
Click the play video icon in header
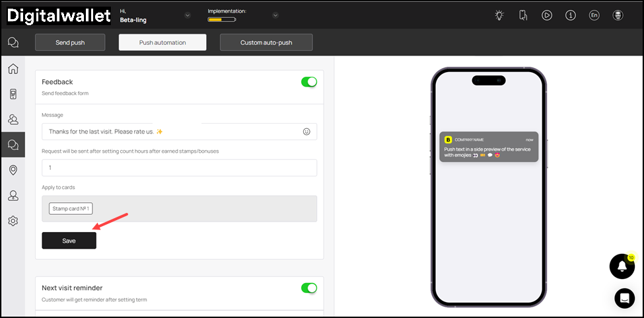pyautogui.click(x=546, y=15)
